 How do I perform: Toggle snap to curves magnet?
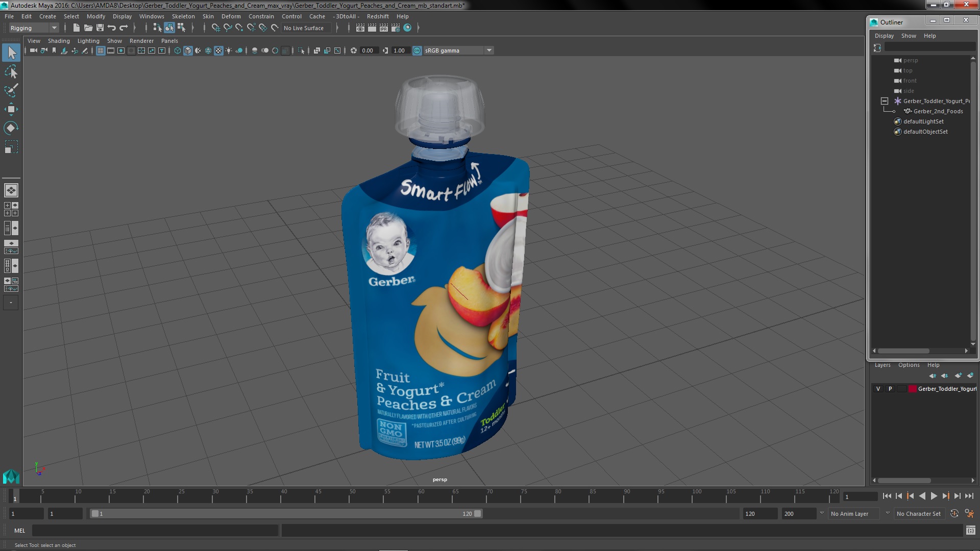(228, 28)
